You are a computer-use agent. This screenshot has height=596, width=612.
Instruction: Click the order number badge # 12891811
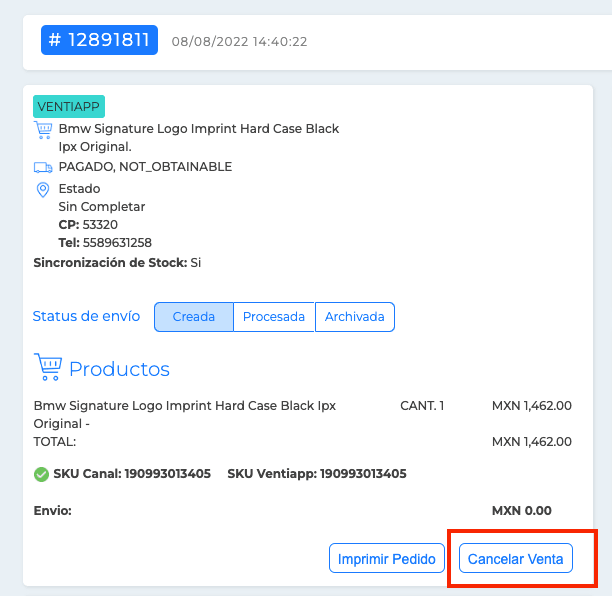[99, 40]
